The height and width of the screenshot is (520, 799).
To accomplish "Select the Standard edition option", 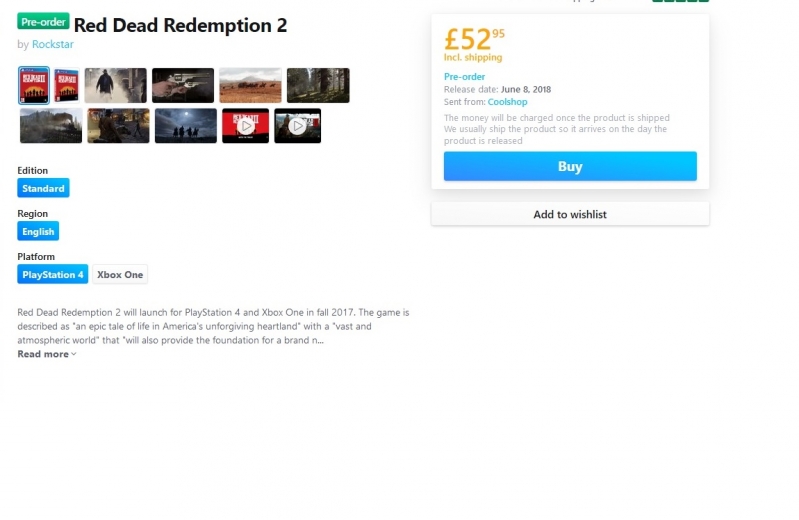I will pos(43,188).
